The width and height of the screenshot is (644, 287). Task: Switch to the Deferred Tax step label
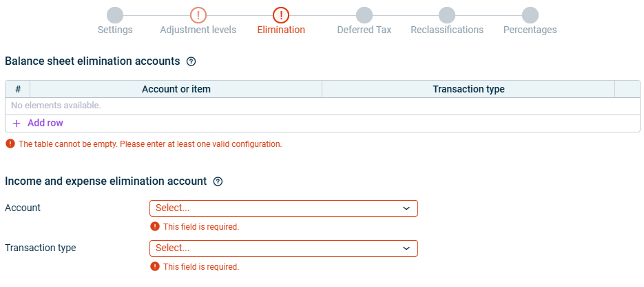coord(364,30)
